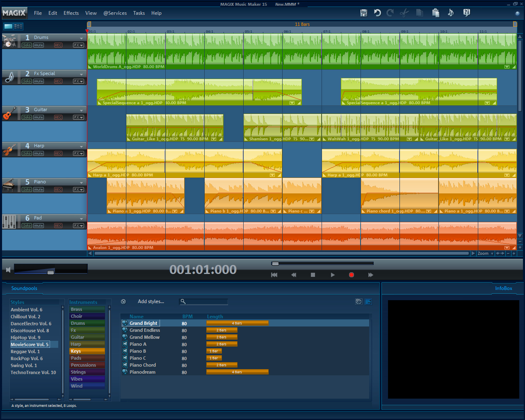Open Help via question mark toolbar icon
This screenshot has width=525, height=420.
tap(466, 13)
